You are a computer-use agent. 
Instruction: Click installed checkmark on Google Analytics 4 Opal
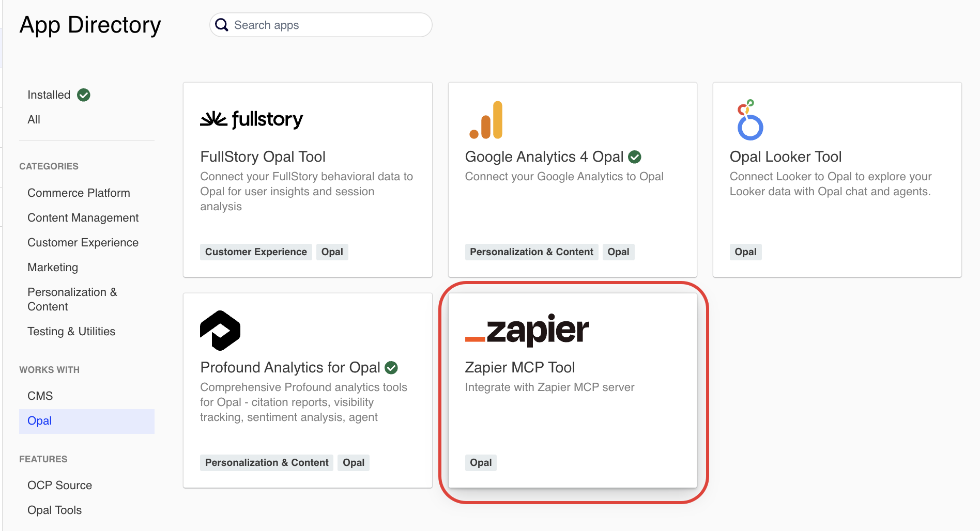(x=635, y=157)
